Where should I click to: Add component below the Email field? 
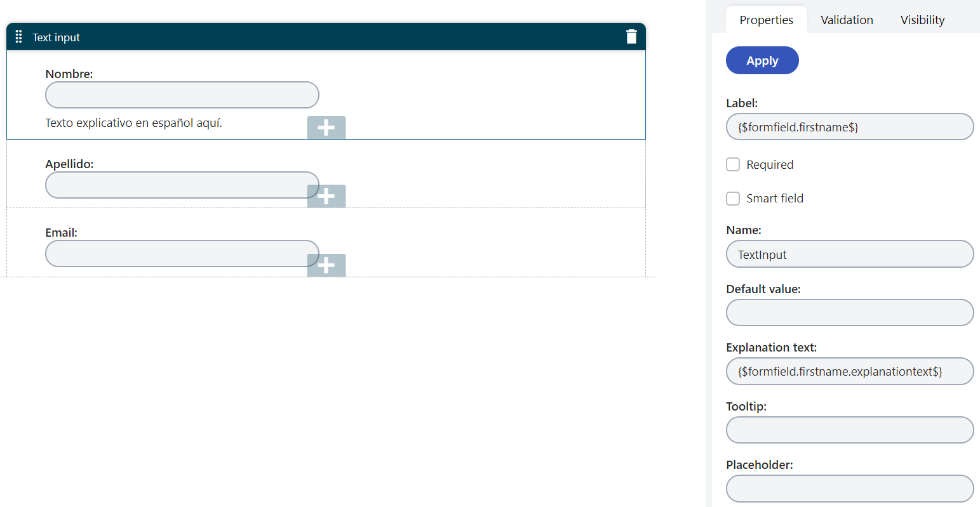tap(326, 265)
